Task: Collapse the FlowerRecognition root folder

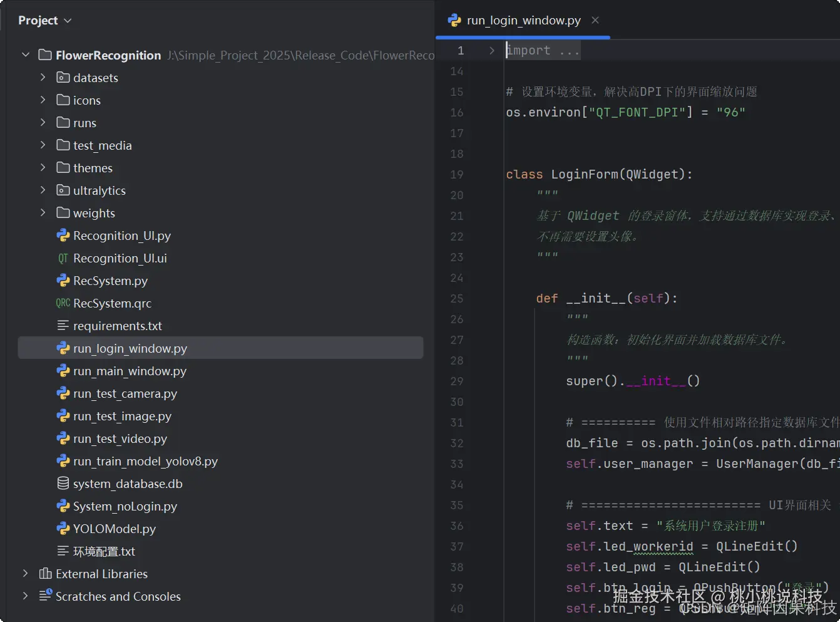Action: pyautogui.click(x=26, y=55)
